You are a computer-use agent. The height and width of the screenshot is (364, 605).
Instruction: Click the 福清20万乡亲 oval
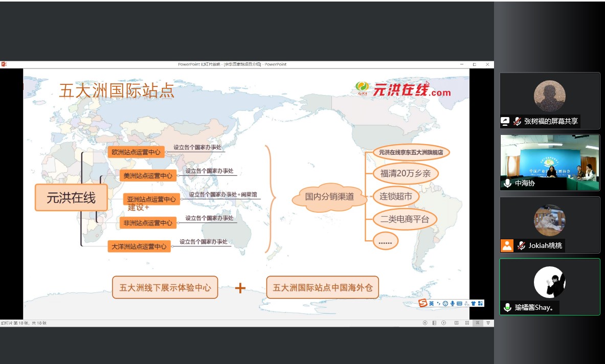pos(406,173)
